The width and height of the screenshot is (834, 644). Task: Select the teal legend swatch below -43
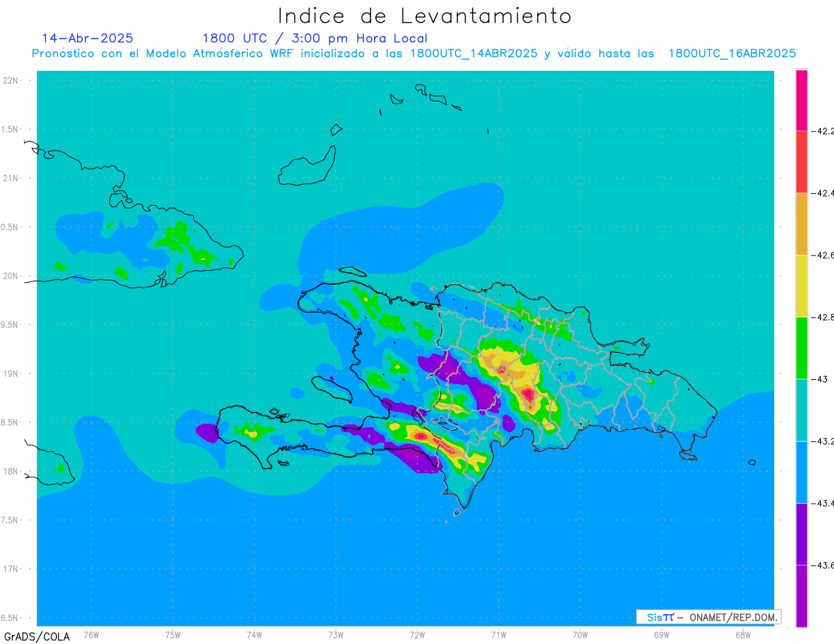pyautogui.click(x=801, y=410)
